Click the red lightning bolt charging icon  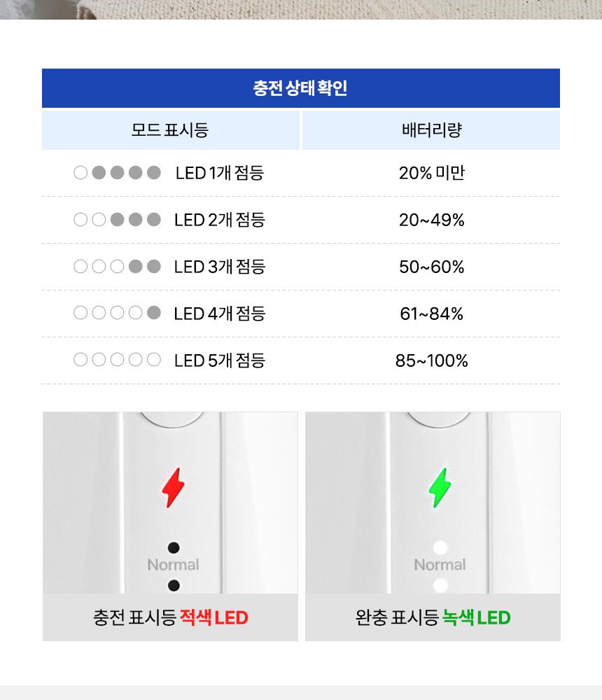[x=173, y=486]
